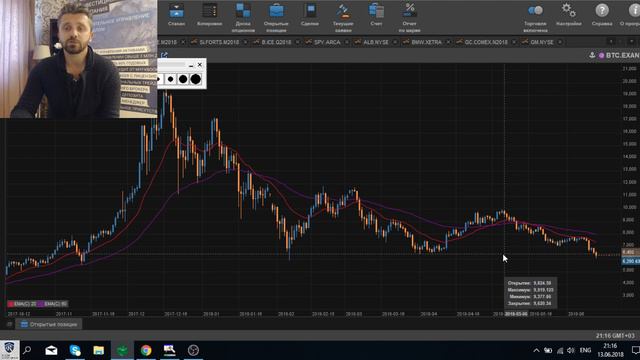Screen dimensions: 640x360
Task: Select the medium brush size dot
Action: [183, 79]
